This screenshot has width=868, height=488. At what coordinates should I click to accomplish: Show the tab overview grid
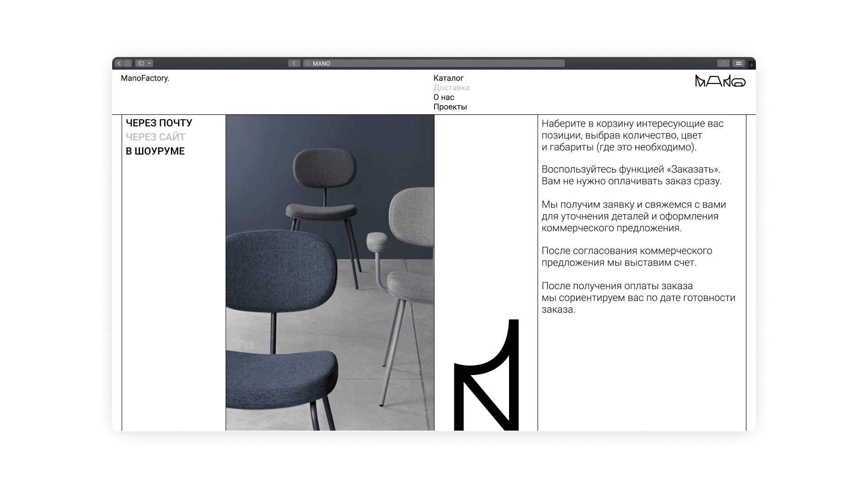coord(739,63)
